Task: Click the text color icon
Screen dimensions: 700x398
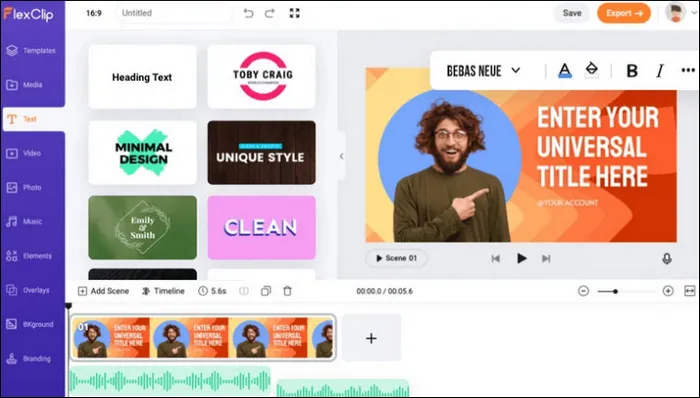Action: (x=565, y=70)
